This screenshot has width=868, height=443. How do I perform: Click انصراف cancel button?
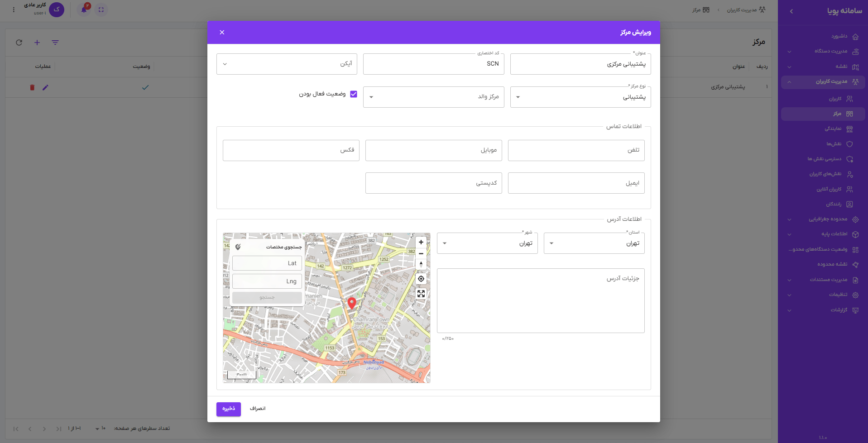tap(258, 409)
